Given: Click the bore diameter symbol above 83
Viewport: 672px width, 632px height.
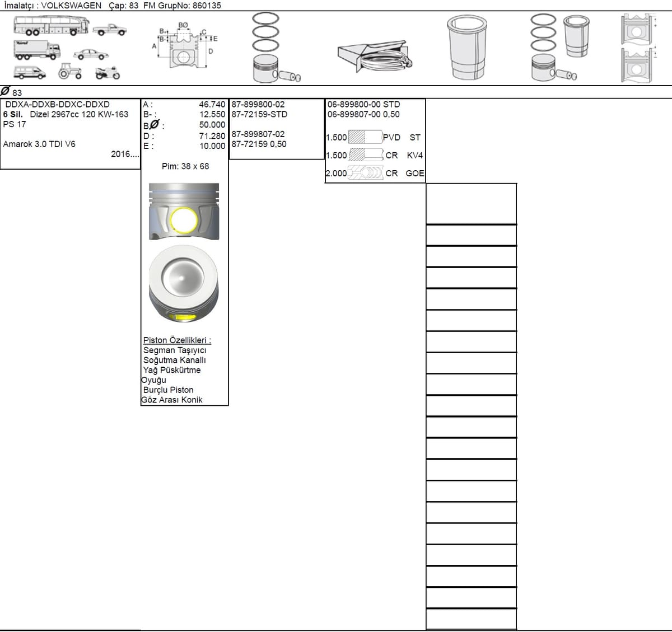Looking at the screenshot, I should pos(5,90).
